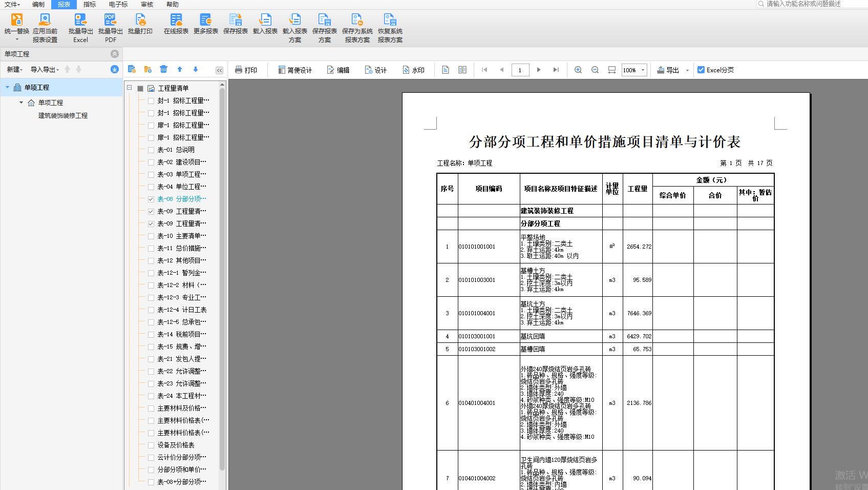The width and height of the screenshot is (868, 490).
Task: Collapse the 工程量清单 tree node
Action: (x=130, y=88)
